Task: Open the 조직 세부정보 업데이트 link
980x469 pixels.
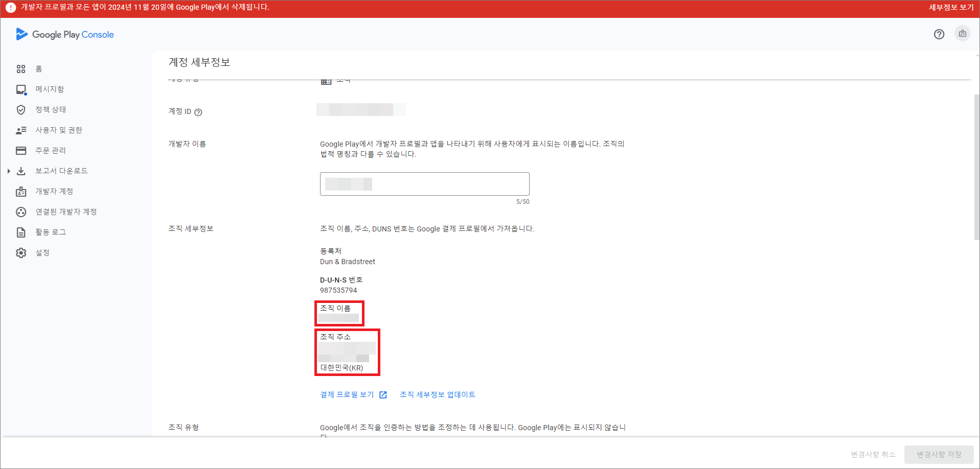Action: point(438,395)
